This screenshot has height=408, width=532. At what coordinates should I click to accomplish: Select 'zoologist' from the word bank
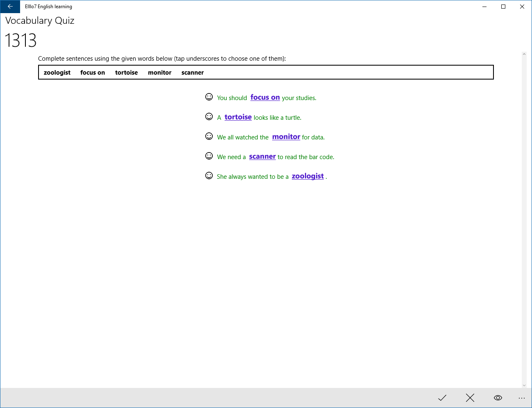tap(57, 72)
